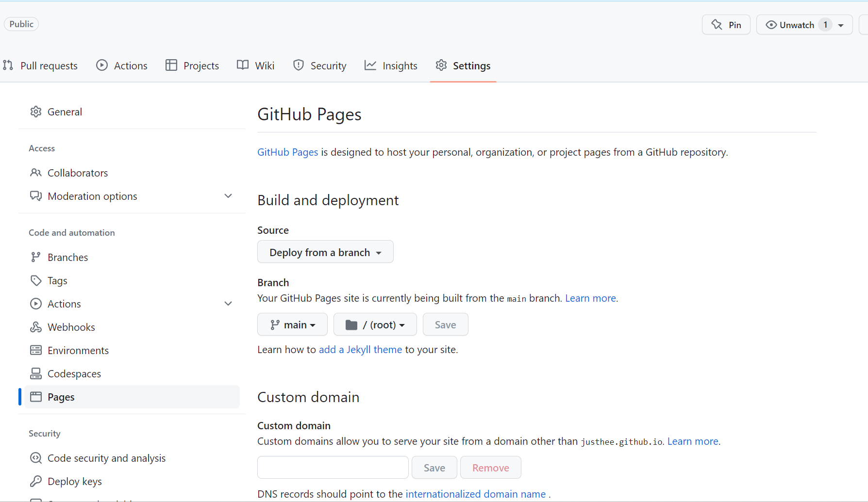Go to the Wiki tab
Image resolution: width=868 pixels, height=502 pixels.
click(x=256, y=65)
